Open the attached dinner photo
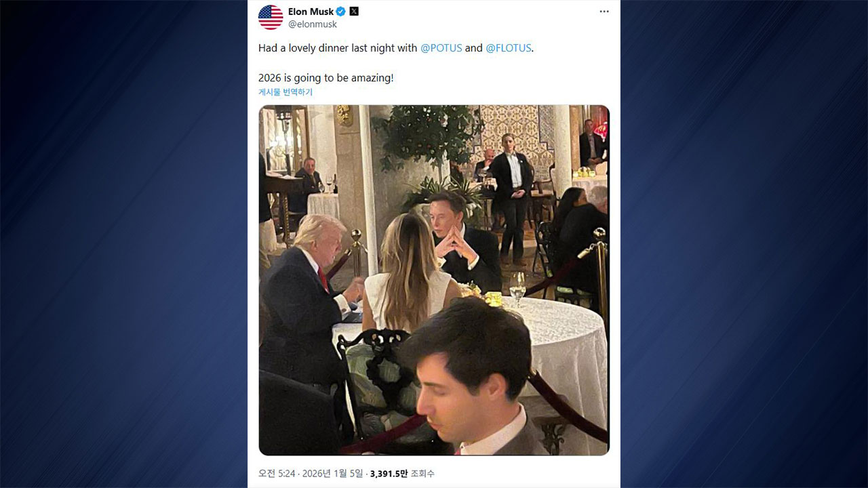The height and width of the screenshot is (488, 868). tap(434, 280)
